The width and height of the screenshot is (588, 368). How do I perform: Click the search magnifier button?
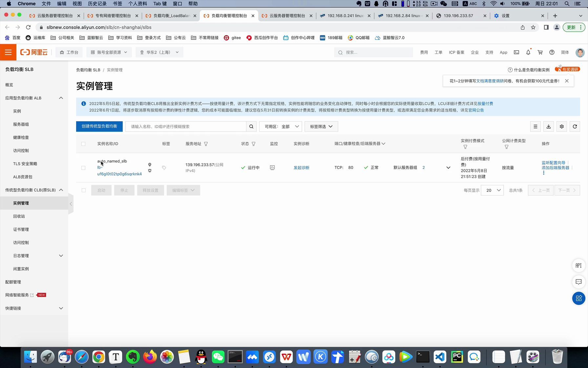(251, 126)
